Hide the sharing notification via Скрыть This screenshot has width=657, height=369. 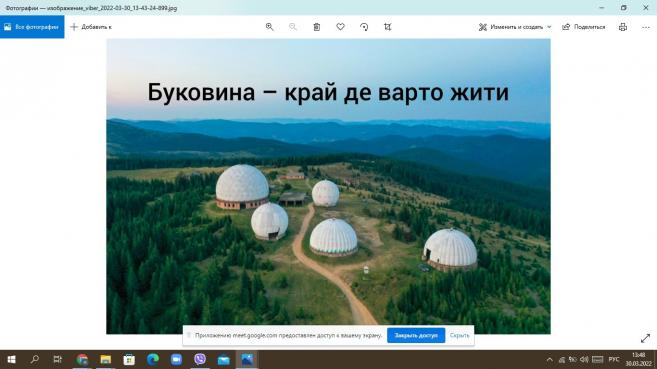tap(459, 335)
